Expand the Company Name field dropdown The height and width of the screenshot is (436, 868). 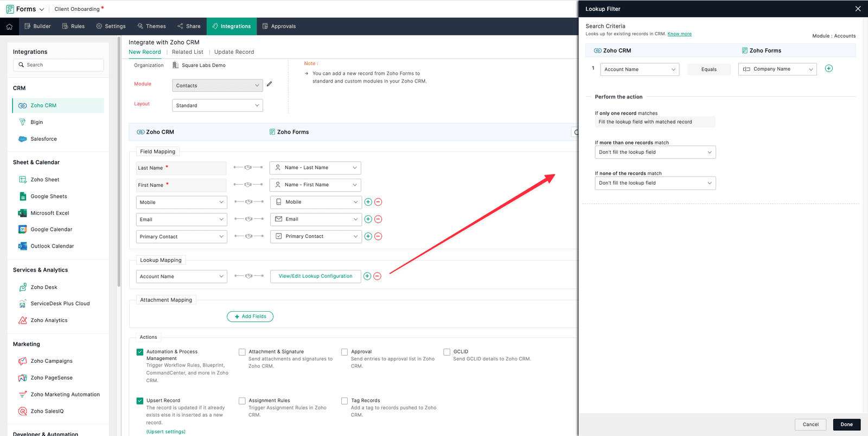[x=777, y=69]
